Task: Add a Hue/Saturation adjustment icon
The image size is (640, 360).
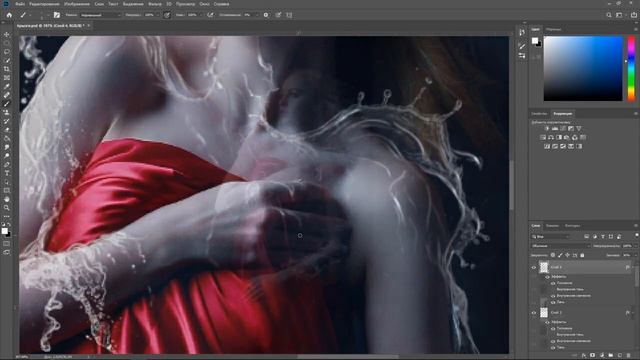Action: point(543,138)
